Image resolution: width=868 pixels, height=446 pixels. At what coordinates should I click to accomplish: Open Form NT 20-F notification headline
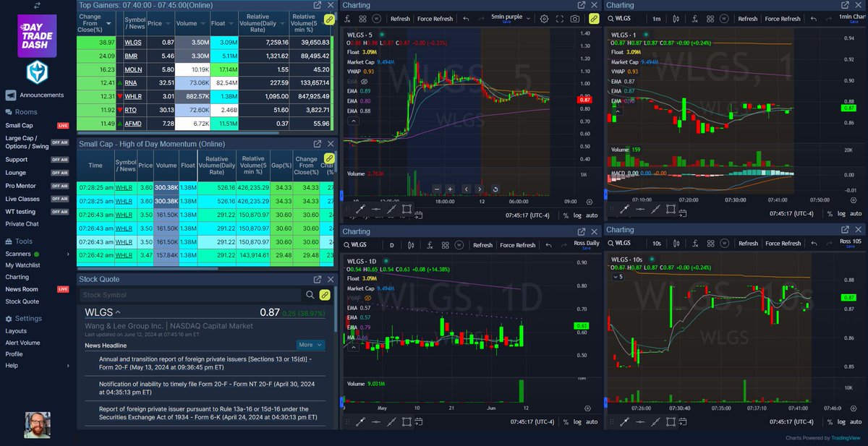pos(207,390)
